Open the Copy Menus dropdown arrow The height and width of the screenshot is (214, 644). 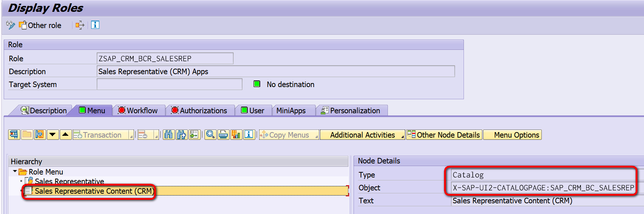click(317, 137)
